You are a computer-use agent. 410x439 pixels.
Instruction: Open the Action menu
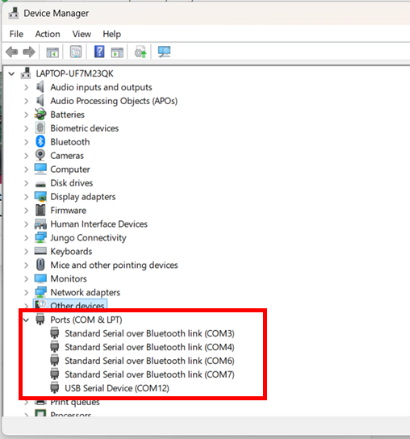pos(48,34)
